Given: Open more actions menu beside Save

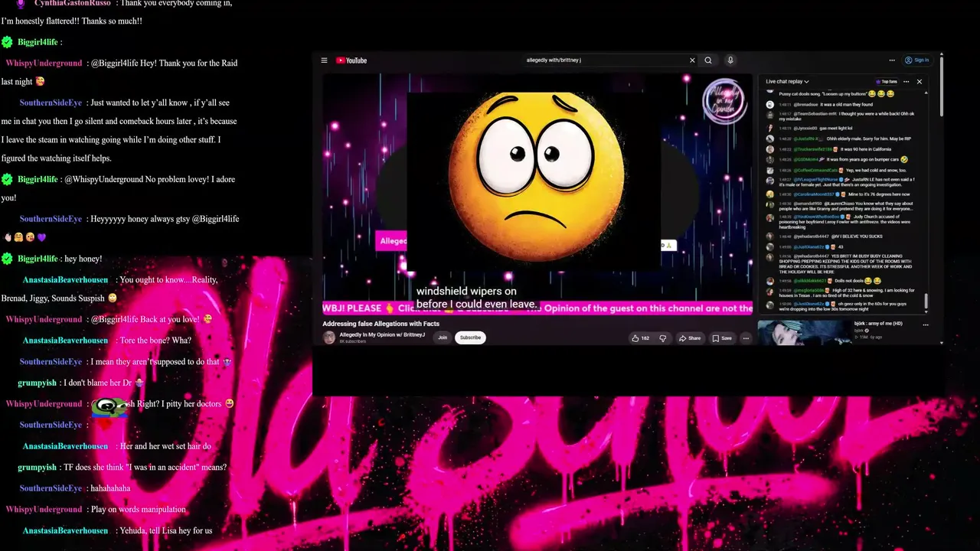Looking at the screenshot, I should click(746, 337).
